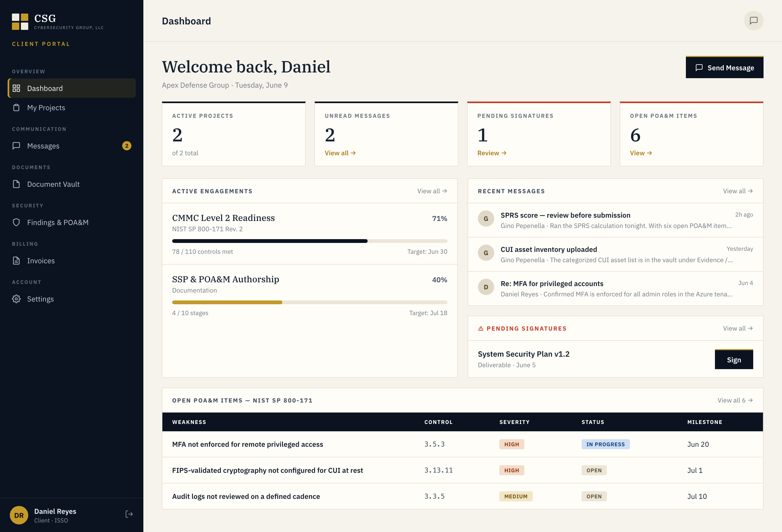Click the CMMC Level 2 Readiness progress bar
This screenshot has width=782, height=532.
(x=310, y=241)
